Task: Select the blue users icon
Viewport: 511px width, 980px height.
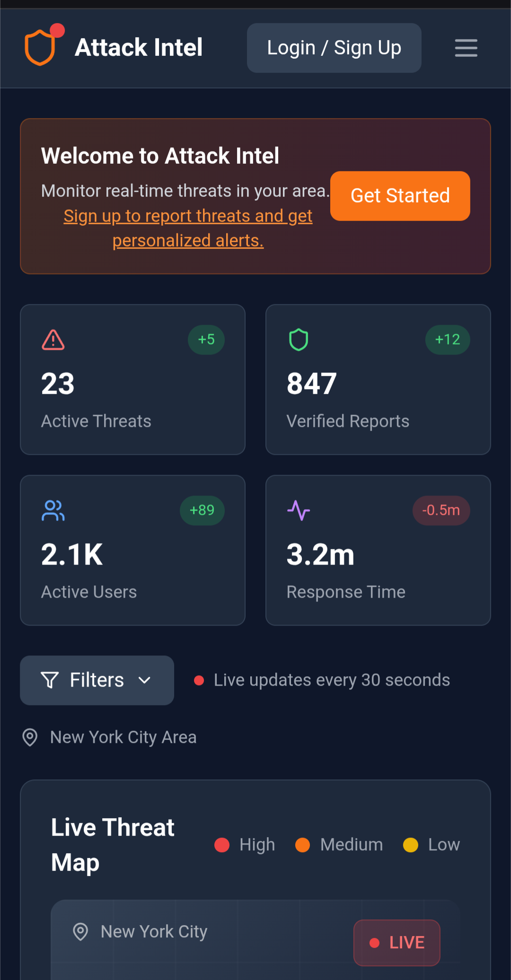Action: (x=53, y=510)
